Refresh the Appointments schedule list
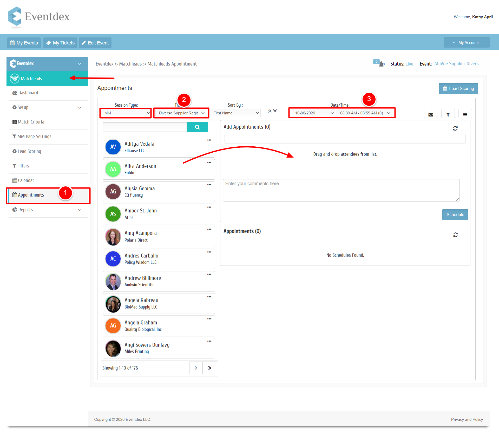The height and width of the screenshot is (448, 499). coord(455,235)
